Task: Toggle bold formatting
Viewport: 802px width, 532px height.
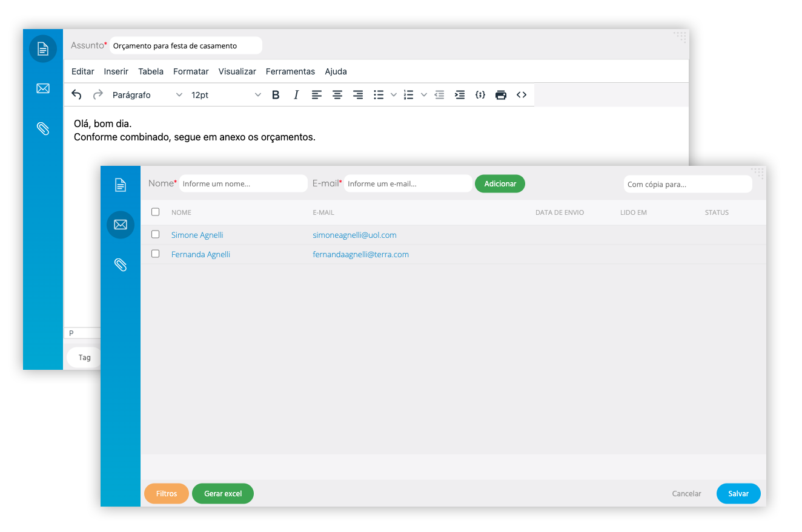Action: pos(276,94)
